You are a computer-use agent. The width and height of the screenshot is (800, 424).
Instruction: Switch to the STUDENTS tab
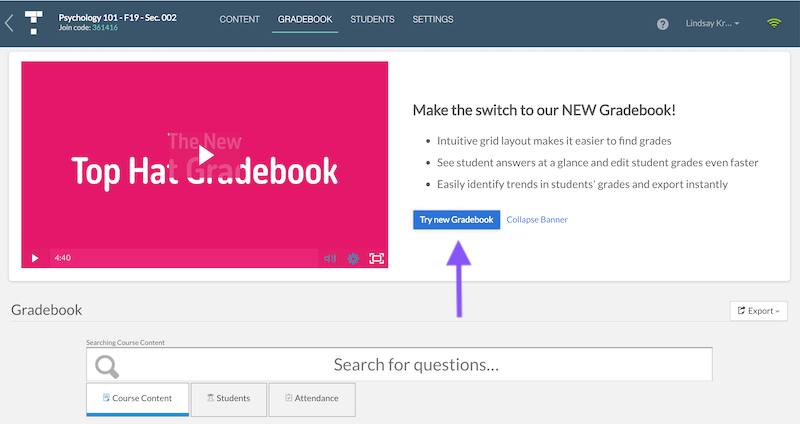click(372, 19)
